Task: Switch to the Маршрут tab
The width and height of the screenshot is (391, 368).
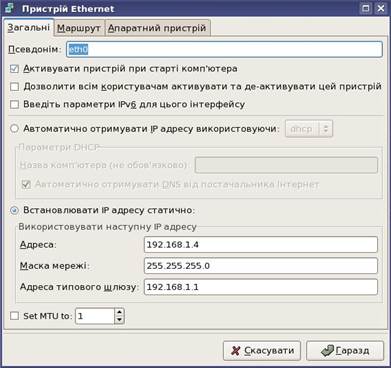Action: (x=79, y=28)
